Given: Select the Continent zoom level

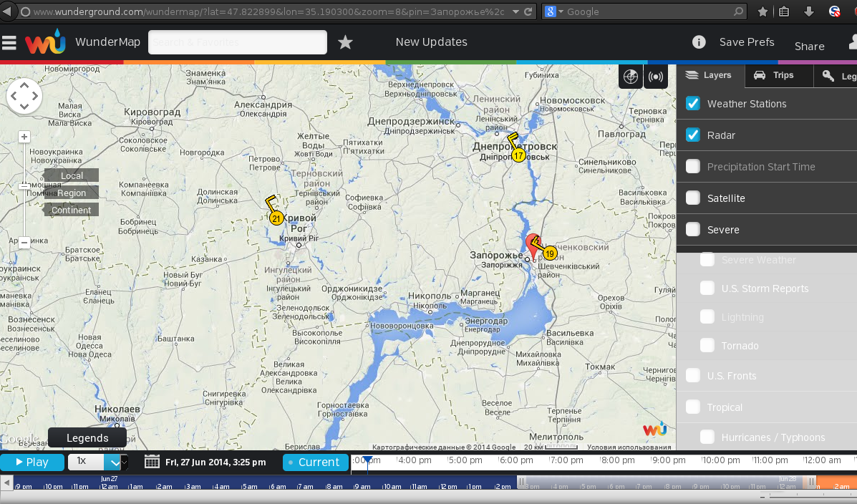Looking at the screenshot, I should (72, 210).
